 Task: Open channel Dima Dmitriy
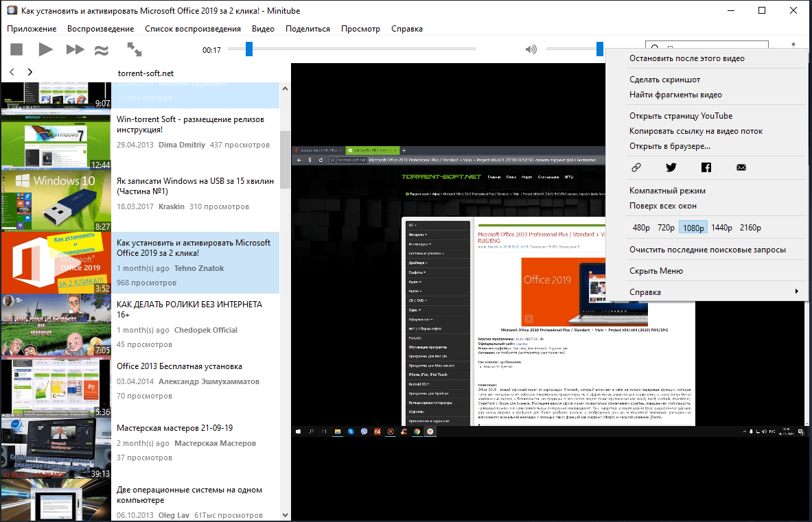coord(182,145)
